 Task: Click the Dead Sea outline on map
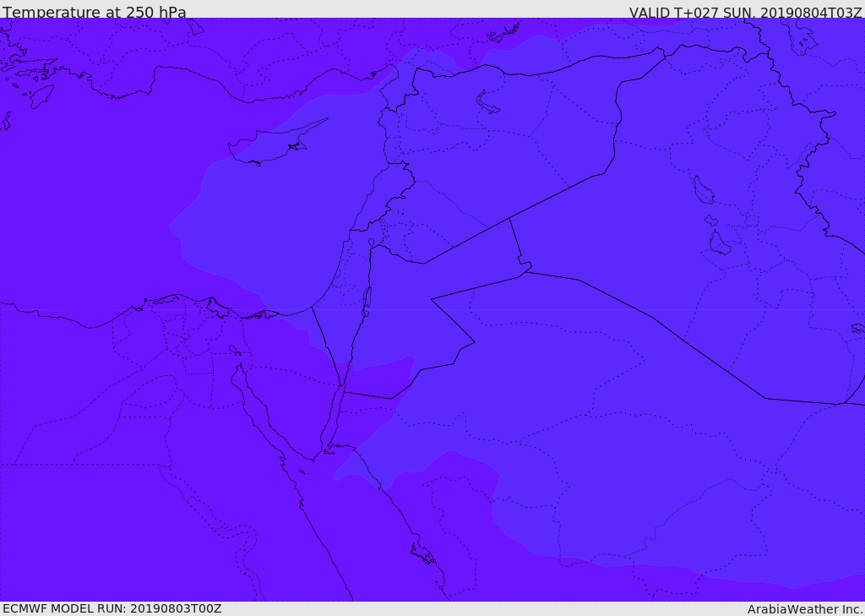tap(366, 302)
